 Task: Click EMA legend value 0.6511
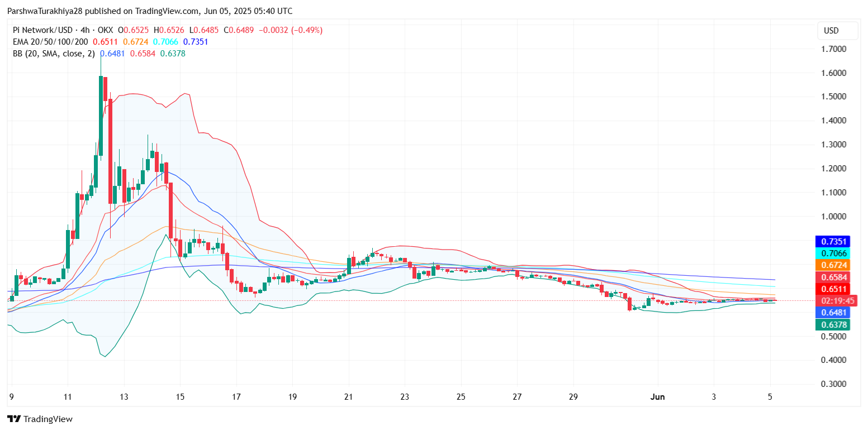(x=105, y=42)
